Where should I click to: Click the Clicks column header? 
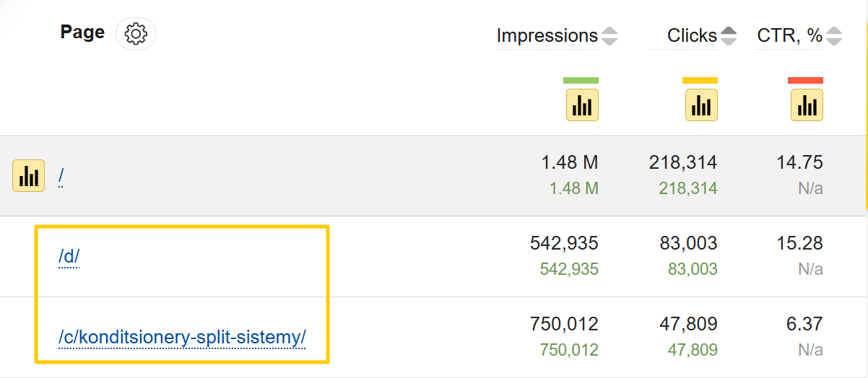pyautogui.click(x=691, y=35)
